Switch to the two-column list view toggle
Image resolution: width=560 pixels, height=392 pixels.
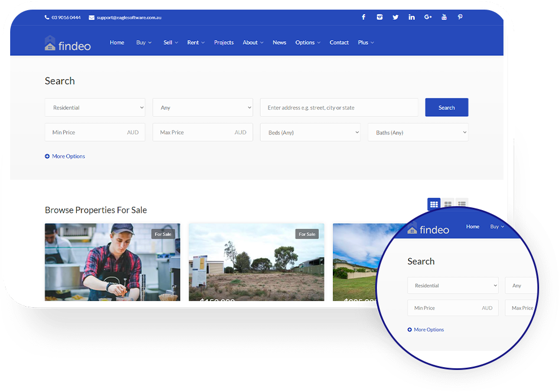point(448,203)
